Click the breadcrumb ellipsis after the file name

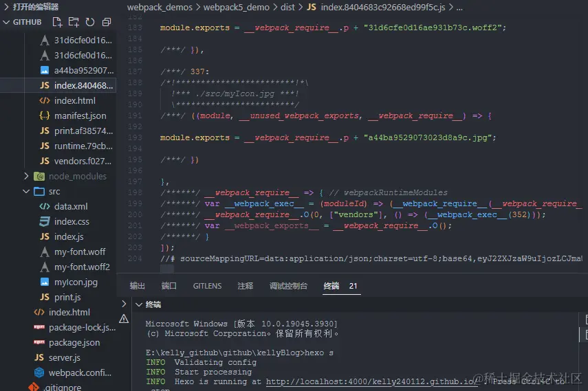point(459,7)
